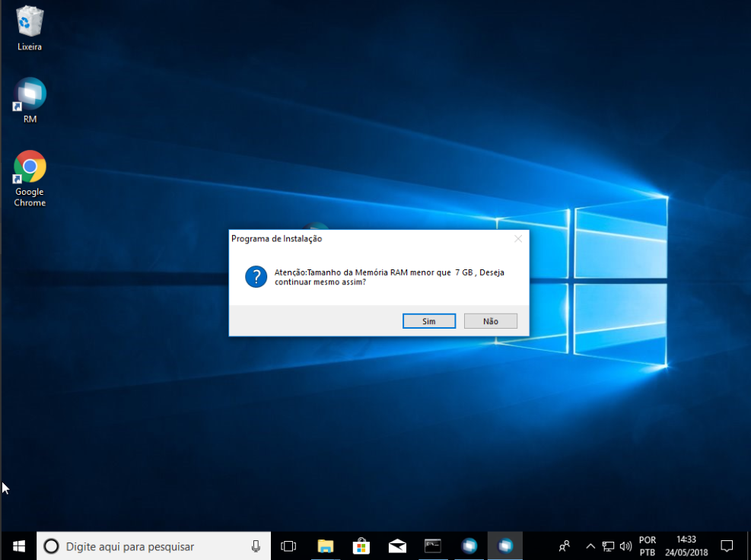This screenshot has height=560, width=751.
Task: Open File Explorer from the taskbar
Action: tap(325, 546)
